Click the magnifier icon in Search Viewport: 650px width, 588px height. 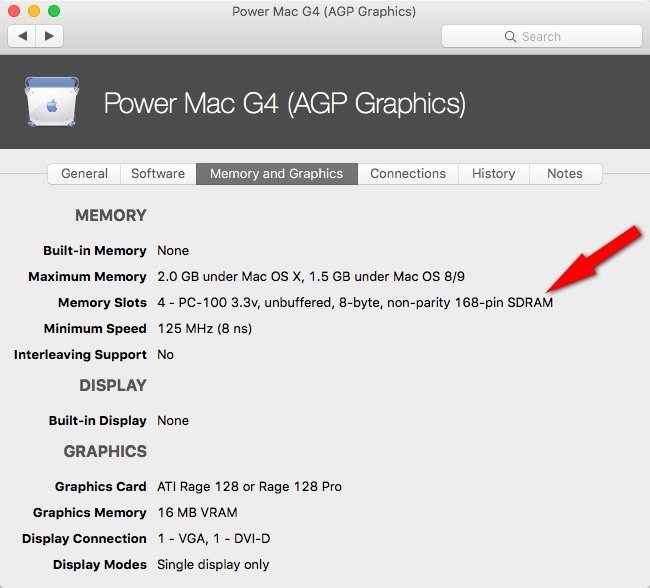[x=510, y=36]
